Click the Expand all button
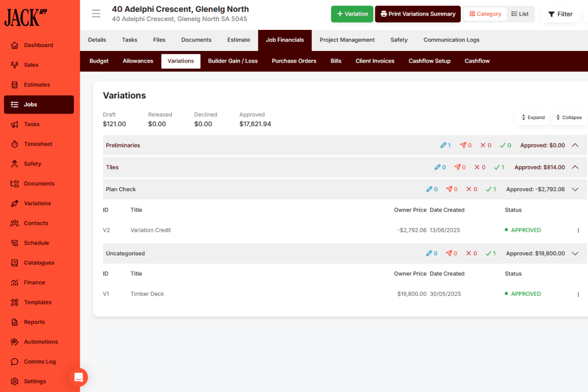The image size is (588, 392). 533,118
